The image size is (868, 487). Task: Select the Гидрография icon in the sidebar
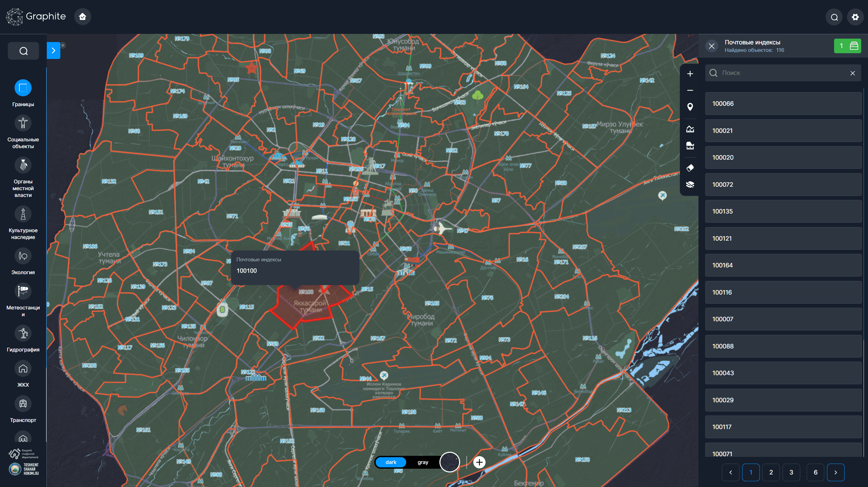(x=23, y=333)
